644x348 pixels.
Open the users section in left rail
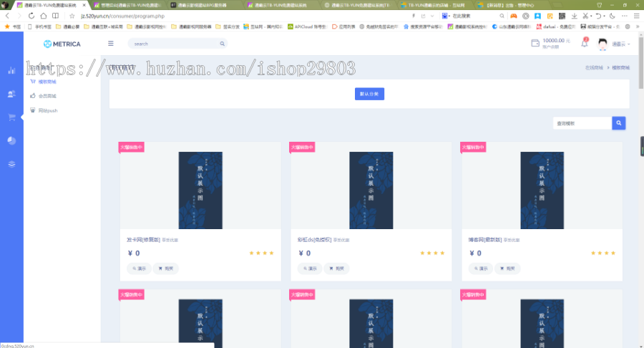(x=11, y=94)
